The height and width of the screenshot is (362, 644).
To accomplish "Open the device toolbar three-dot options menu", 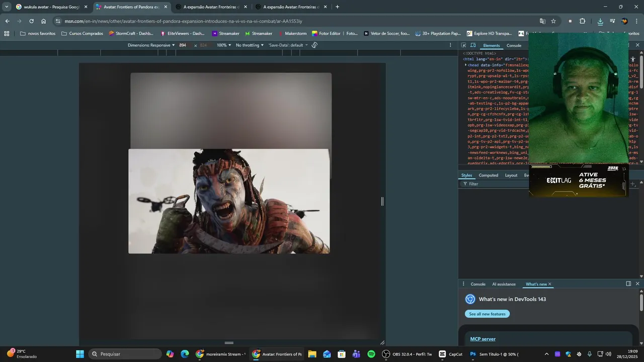I will 450,45.
